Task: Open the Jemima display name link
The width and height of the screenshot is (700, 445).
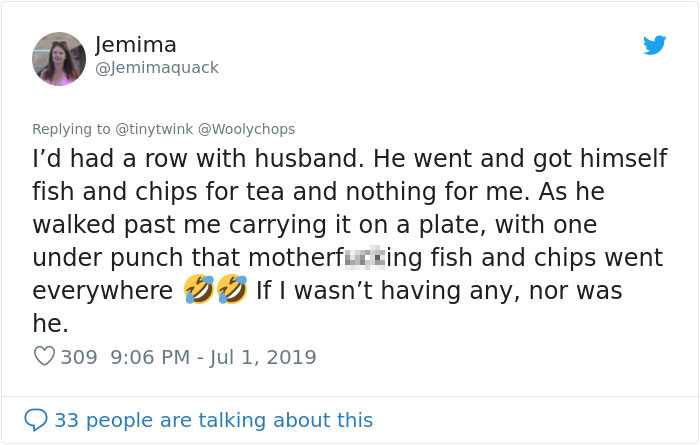Action: [136, 45]
